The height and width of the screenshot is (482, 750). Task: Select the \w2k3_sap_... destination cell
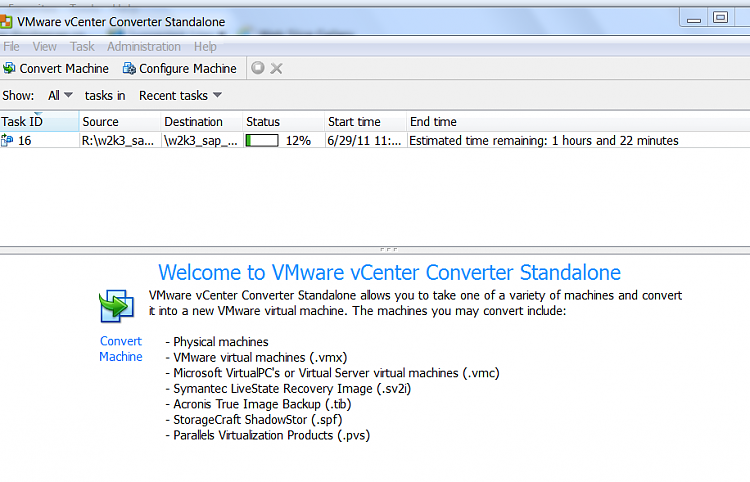202,141
